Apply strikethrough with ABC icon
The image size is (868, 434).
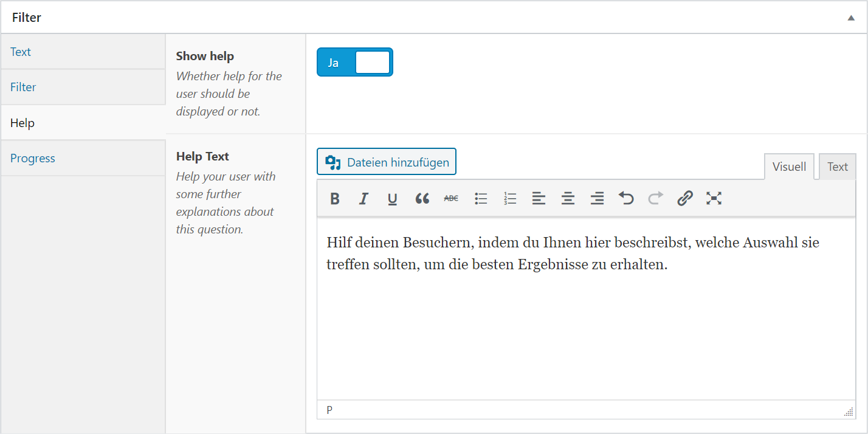pos(451,198)
